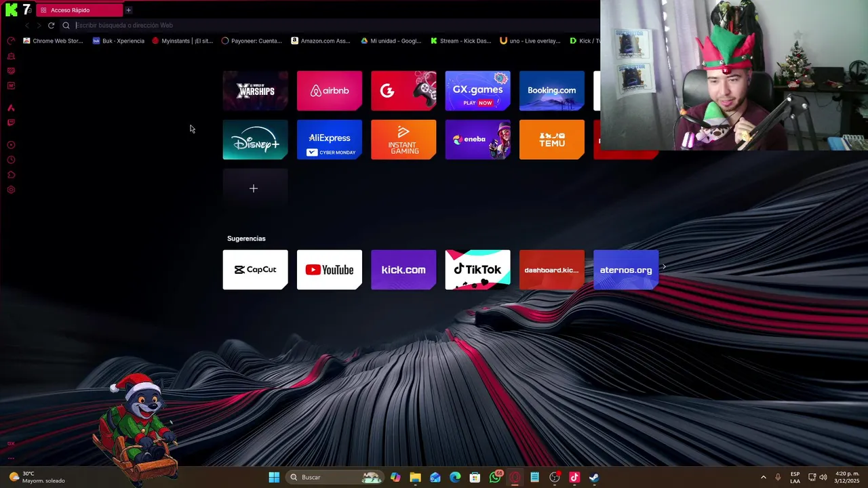Open the Amazon.com Associates bookmark
Screen dimensions: 868x488
(x=321, y=41)
